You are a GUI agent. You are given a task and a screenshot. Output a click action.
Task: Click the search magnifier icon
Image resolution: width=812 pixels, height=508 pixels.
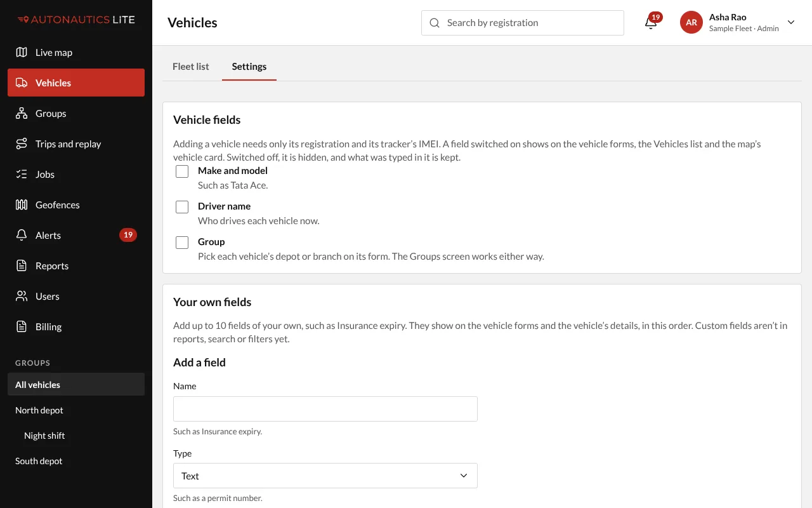[435, 23]
